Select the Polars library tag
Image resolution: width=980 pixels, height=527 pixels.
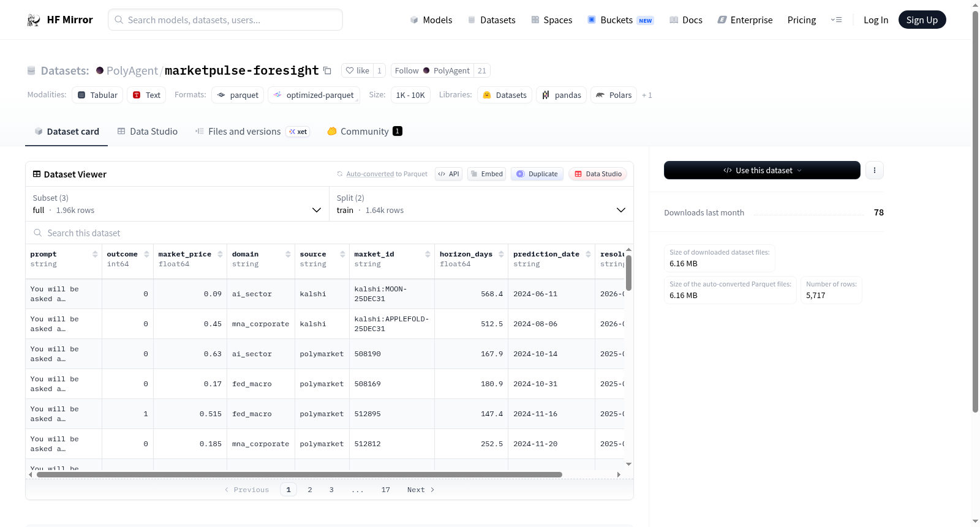tap(614, 95)
